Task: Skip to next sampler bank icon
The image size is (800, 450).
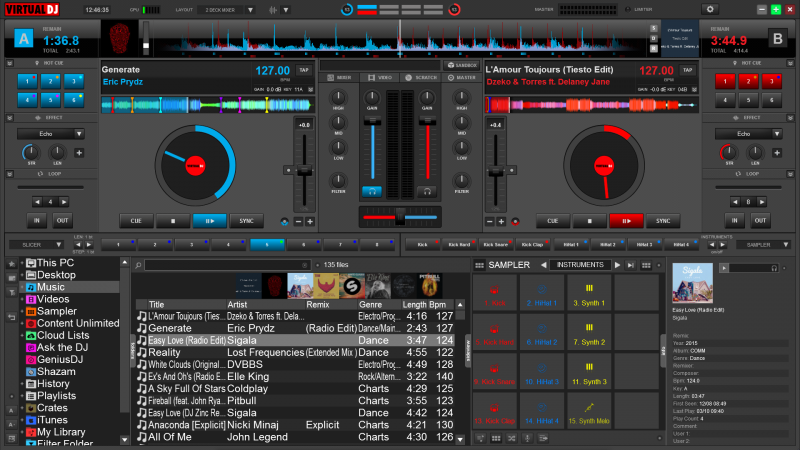Action: click(631, 265)
